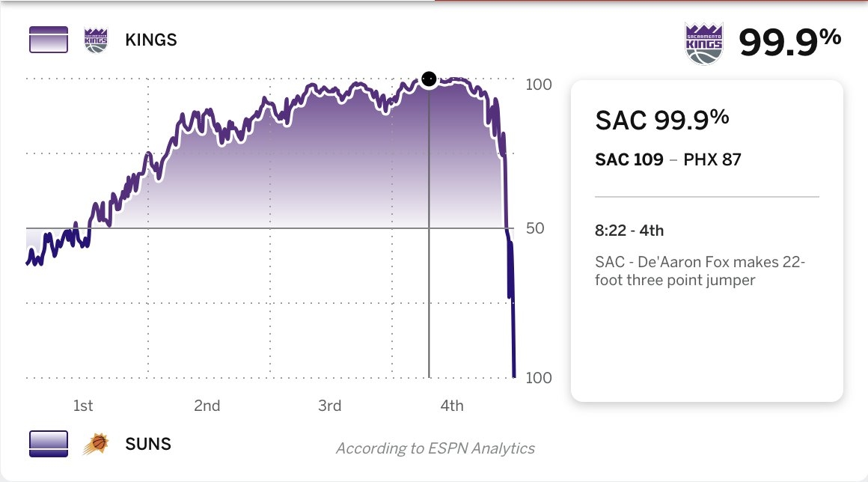Click the 3rd quarter axis label
Viewport: 868px width, 482px height.
[x=329, y=406]
